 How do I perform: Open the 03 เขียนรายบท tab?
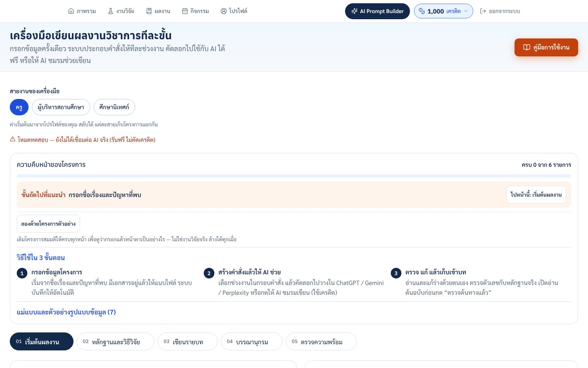coord(187,341)
